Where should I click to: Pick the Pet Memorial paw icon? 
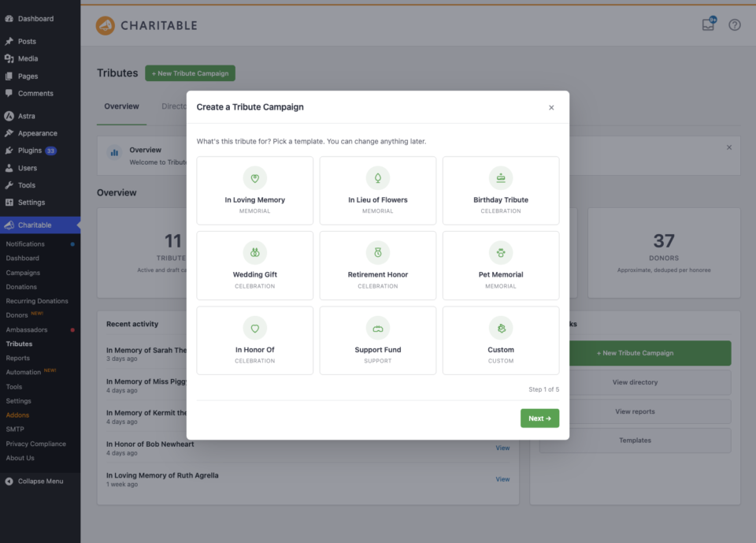(x=501, y=252)
